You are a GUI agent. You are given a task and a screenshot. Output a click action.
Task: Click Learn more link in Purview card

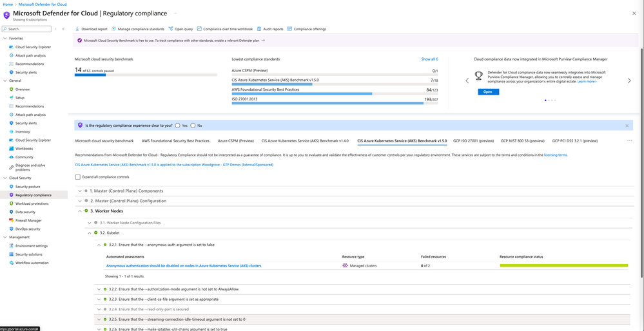pos(587,82)
